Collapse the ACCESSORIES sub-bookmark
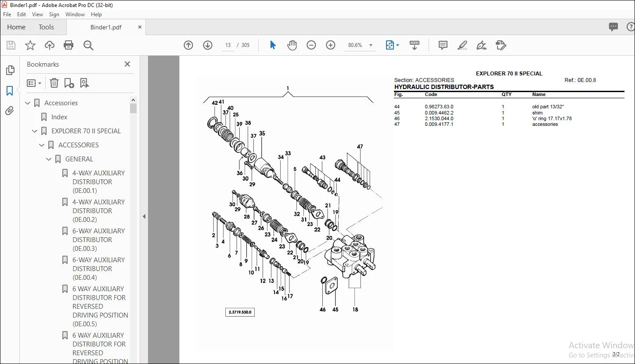This screenshot has width=635, height=364. pyautogui.click(x=42, y=145)
